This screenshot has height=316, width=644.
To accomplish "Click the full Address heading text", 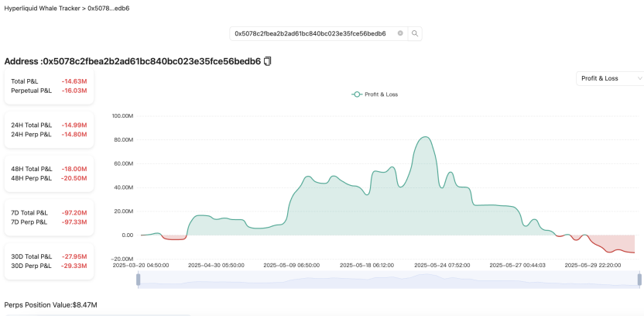I will [132, 62].
